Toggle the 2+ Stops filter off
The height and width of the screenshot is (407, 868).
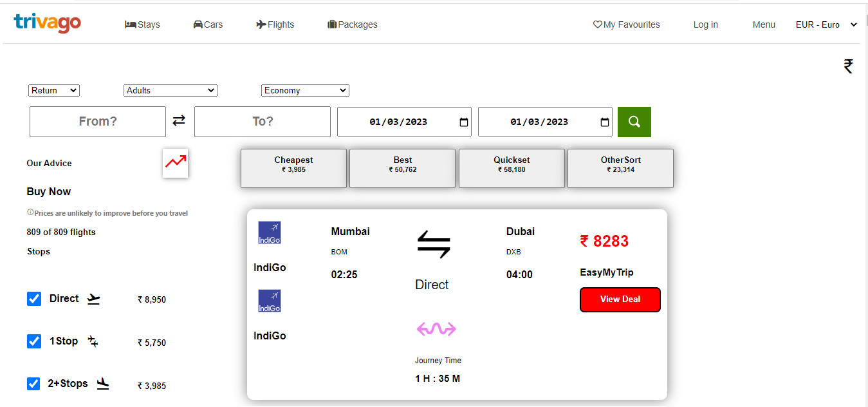click(33, 383)
